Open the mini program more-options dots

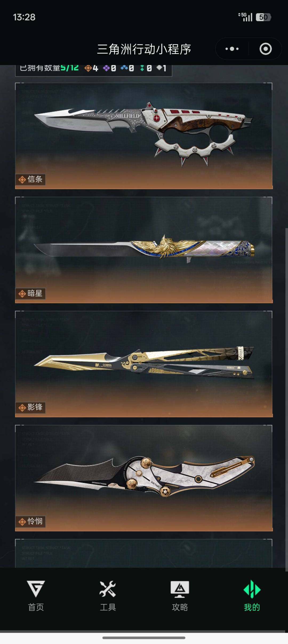point(232,49)
